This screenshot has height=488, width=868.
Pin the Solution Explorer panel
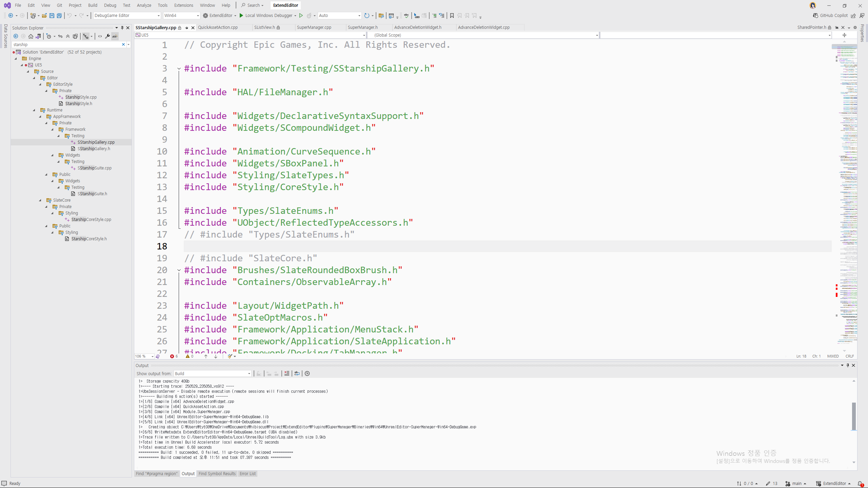tap(122, 28)
